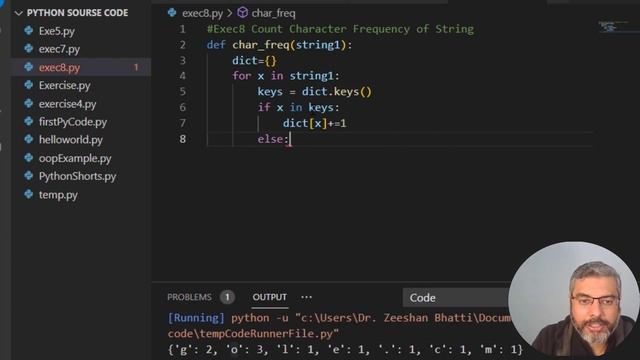Screen dimensions: 640x360
Task: Click the 'dict[x]+=1' code line
Action: point(315,123)
